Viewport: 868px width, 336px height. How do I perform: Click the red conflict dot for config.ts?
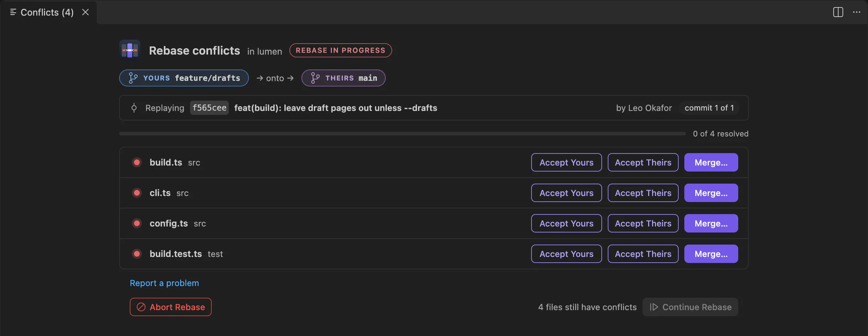point(137,223)
